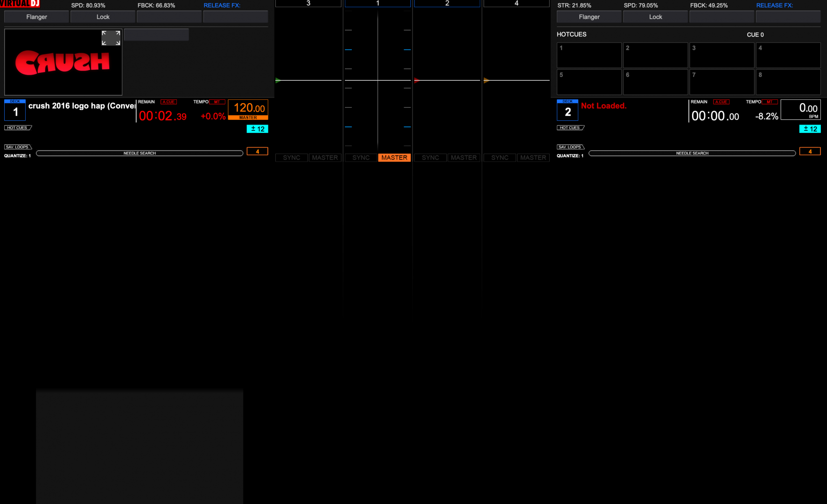Switch to waveform channel 3

click(x=308, y=3)
